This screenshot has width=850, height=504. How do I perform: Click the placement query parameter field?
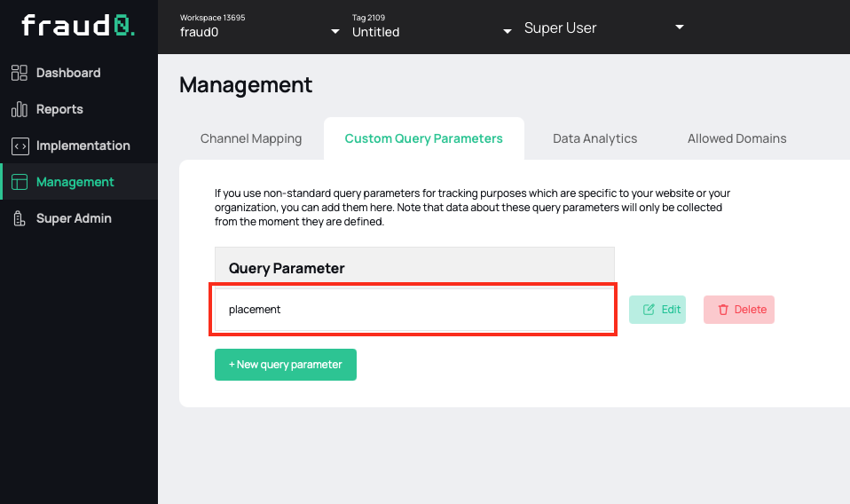click(413, 310)
